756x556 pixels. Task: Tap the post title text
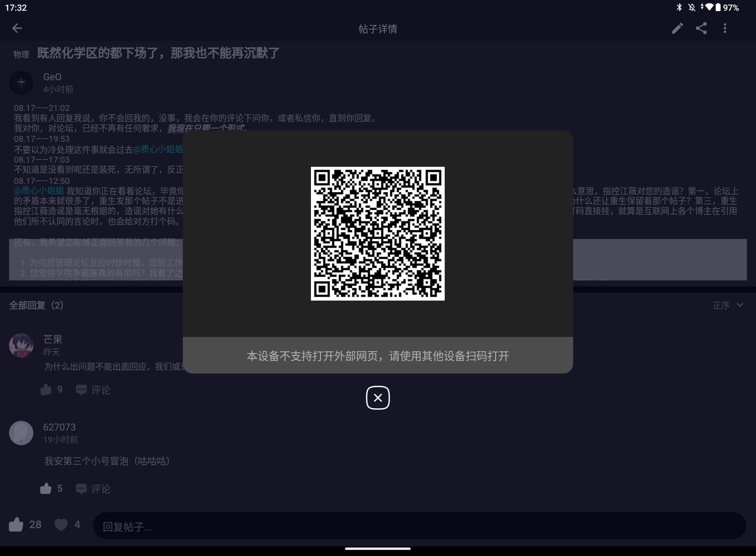[x=158, y=53]
